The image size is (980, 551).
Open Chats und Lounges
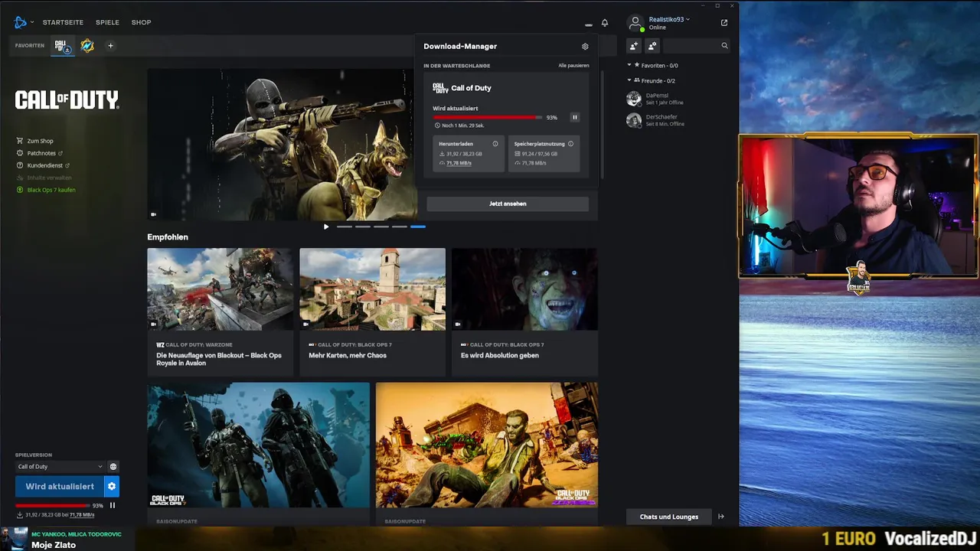669,517
